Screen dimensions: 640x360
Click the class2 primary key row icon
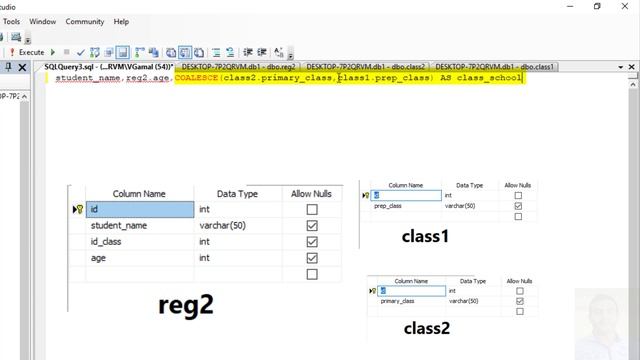[x=372, y=291]
